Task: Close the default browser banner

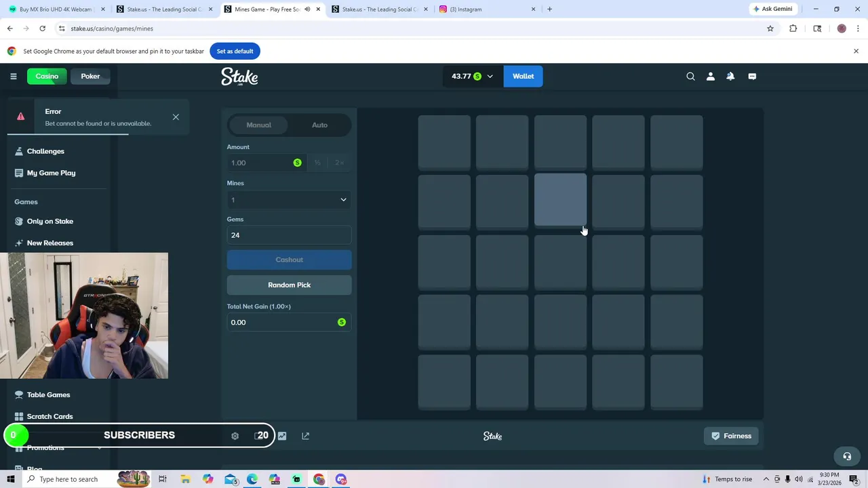Action: 856,51
